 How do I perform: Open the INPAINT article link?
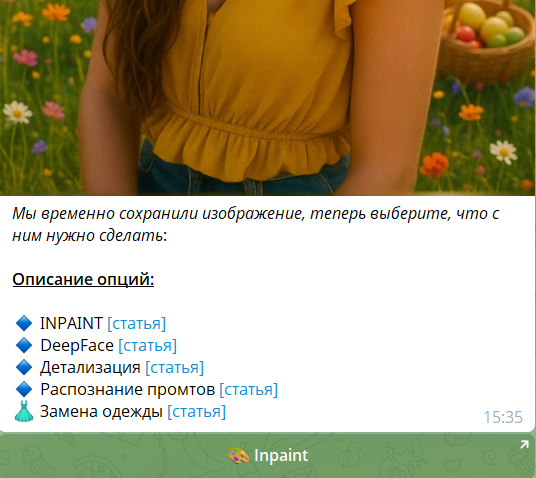(x=137, y=323)
